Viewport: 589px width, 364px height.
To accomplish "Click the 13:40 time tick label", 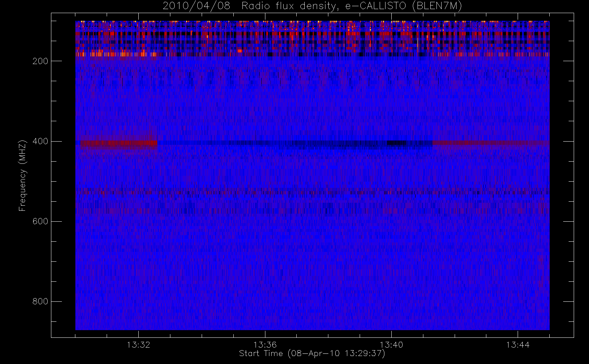I will click(x=391, y=345).
